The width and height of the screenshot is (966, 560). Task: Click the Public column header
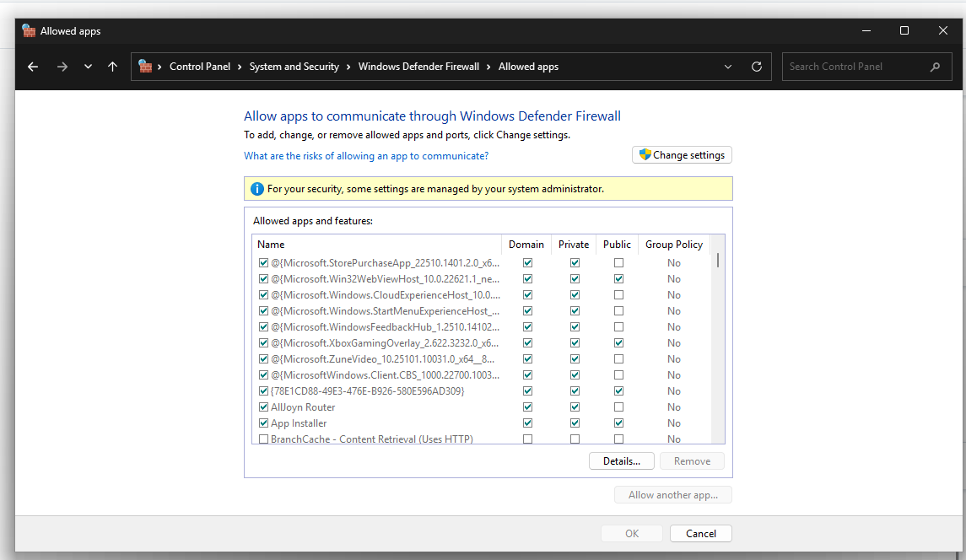point(617,245)
